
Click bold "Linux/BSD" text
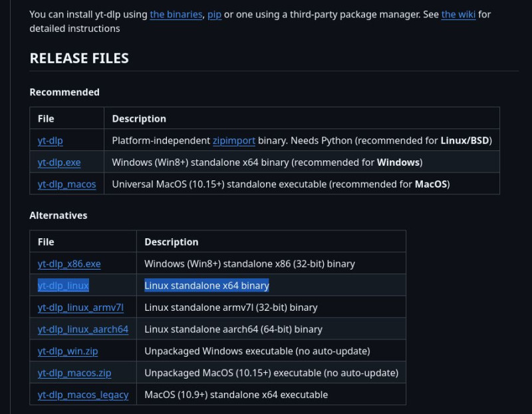pyautogui.click(x=465, y=140)
